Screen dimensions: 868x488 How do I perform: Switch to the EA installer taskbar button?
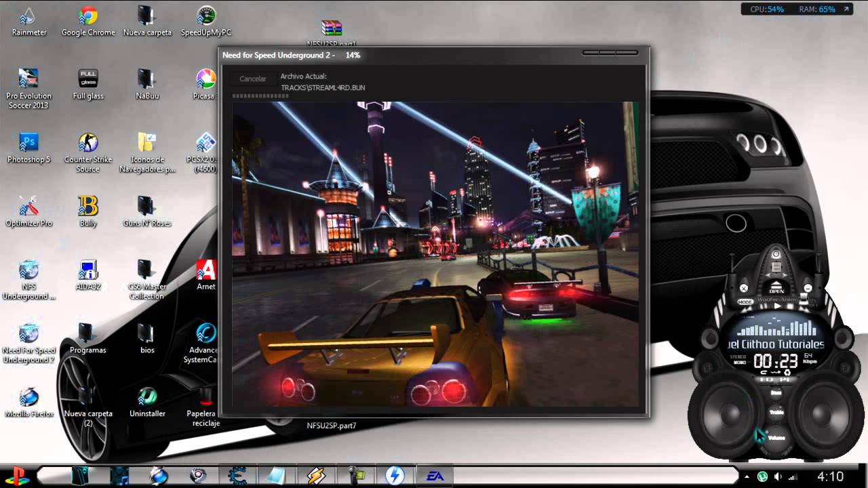point(435,476)
